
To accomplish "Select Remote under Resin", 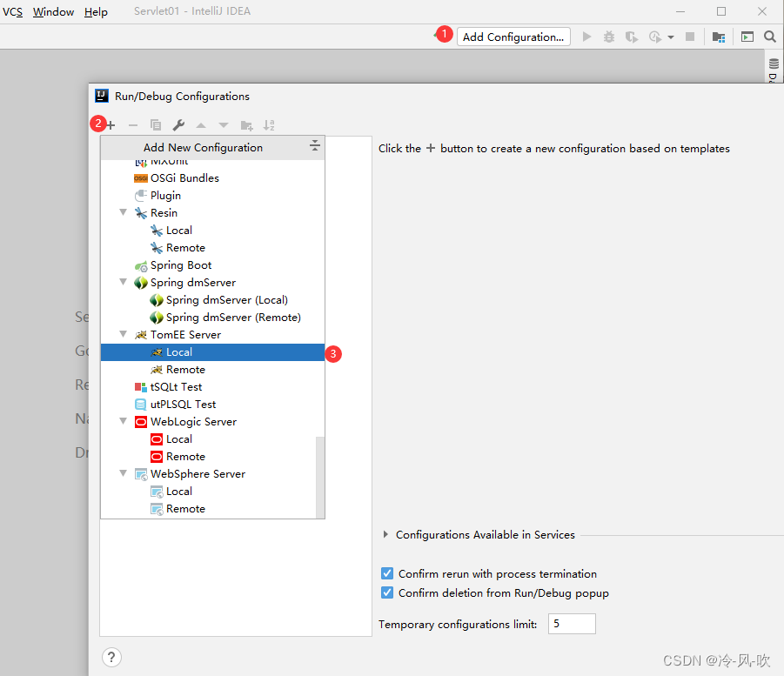I will tap(212, 247).
